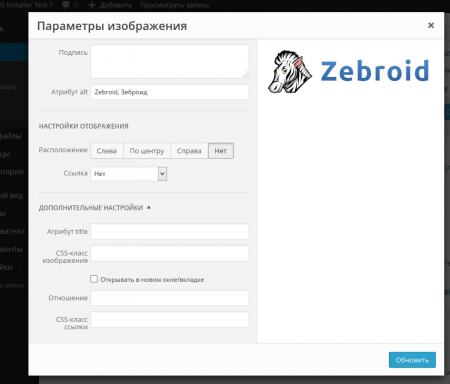
Task: Click the resize handle of Подпись textarea
Action: pyautogui.click(x=246, y=75)
